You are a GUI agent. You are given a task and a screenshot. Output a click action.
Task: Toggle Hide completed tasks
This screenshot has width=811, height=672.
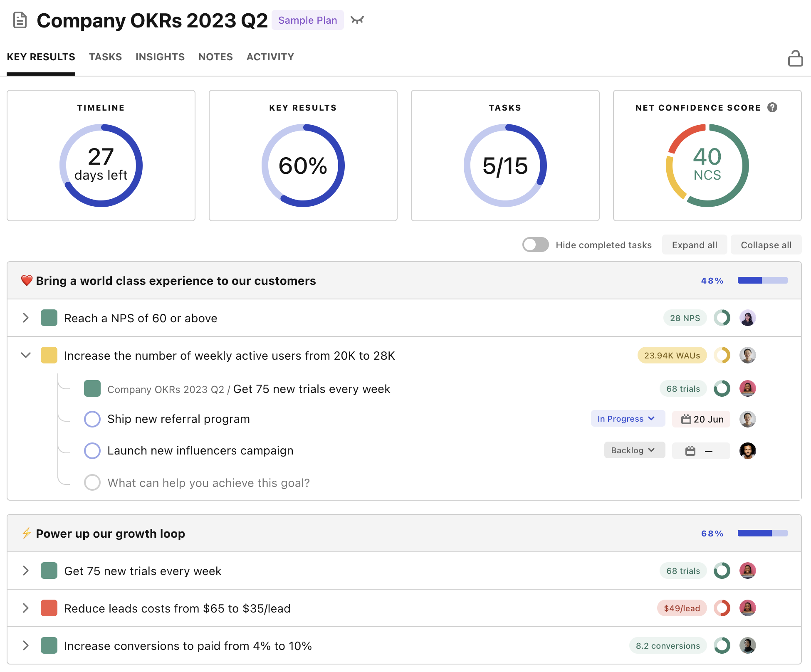[535, 245]
